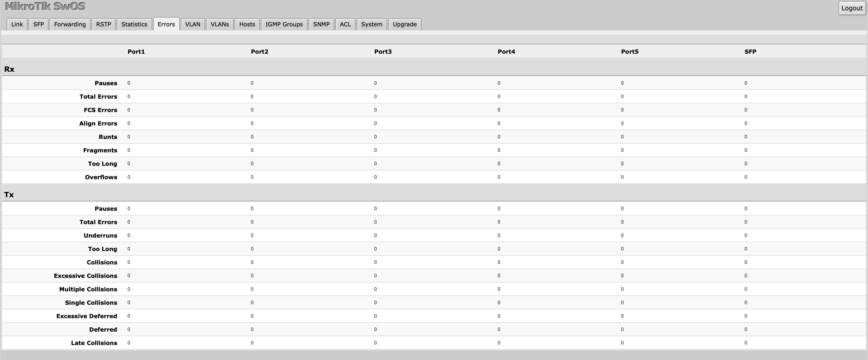Click the Excessive Deferred row label

87,317
